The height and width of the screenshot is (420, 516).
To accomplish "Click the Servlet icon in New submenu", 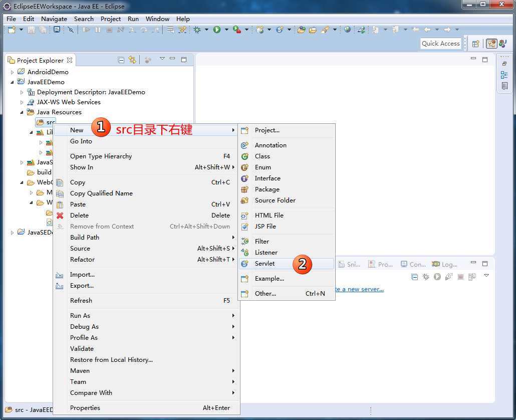I will pyautogui.click(x=244, y=263).
